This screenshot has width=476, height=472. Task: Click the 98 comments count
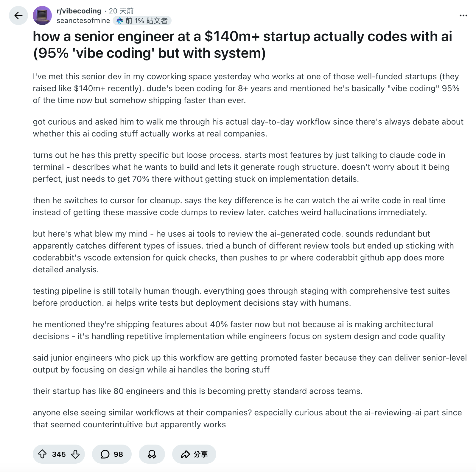coord(118,454)
